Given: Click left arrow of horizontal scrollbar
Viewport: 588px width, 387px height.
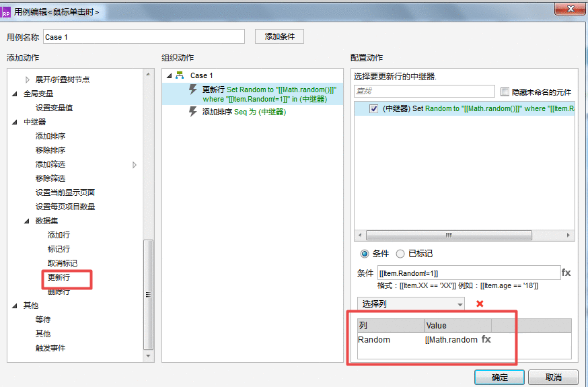Looking at the screenshot, I should [360, 235].
